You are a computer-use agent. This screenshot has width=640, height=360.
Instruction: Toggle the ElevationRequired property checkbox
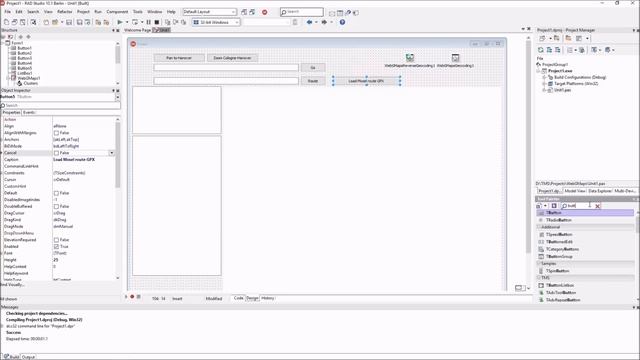point(56,240)
